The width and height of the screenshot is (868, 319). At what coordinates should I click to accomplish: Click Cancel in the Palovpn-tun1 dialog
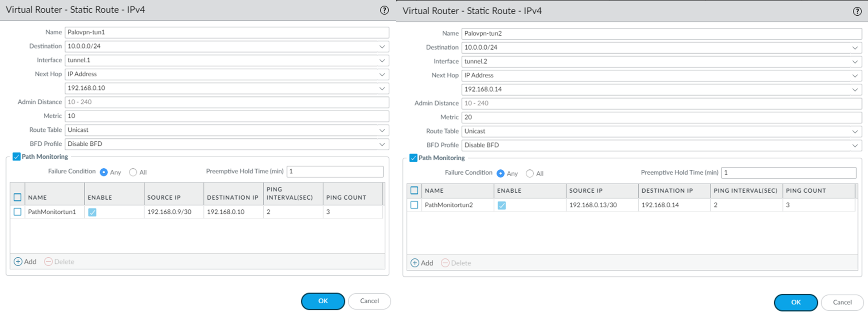(369, 301)
